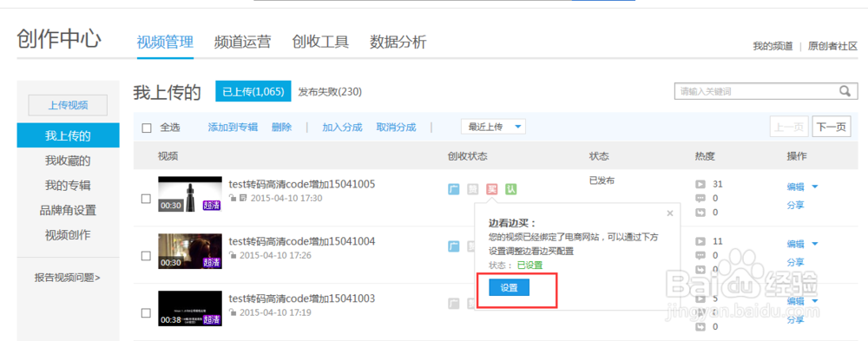The width and height of the screenshot is (868, 341).
Task: Click play count icon showing 11
Action: (x=700, y=241)
